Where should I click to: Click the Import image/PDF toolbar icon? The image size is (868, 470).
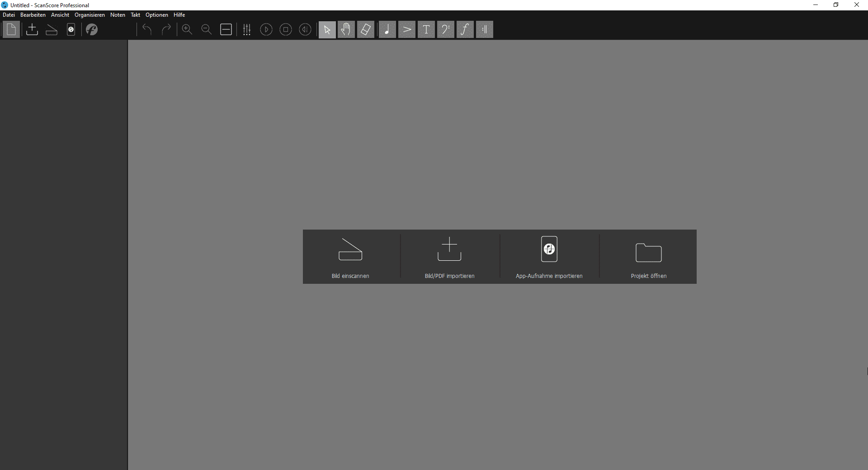(32, 30)
